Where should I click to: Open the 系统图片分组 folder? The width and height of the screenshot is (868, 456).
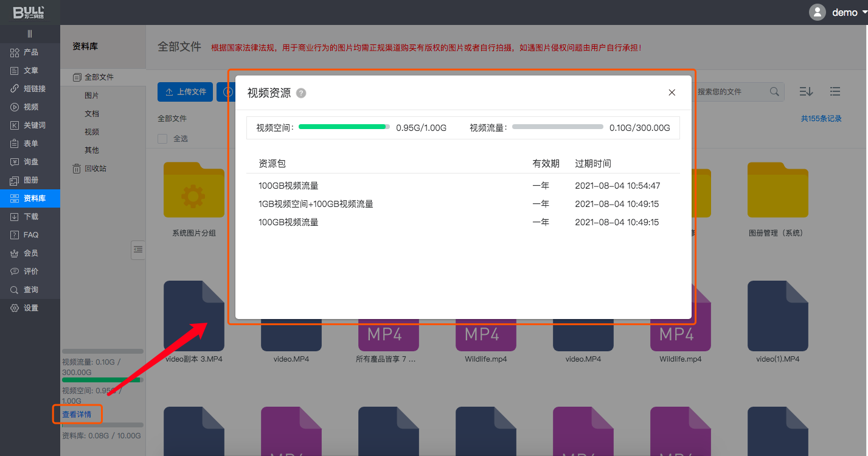click(193, 191)
